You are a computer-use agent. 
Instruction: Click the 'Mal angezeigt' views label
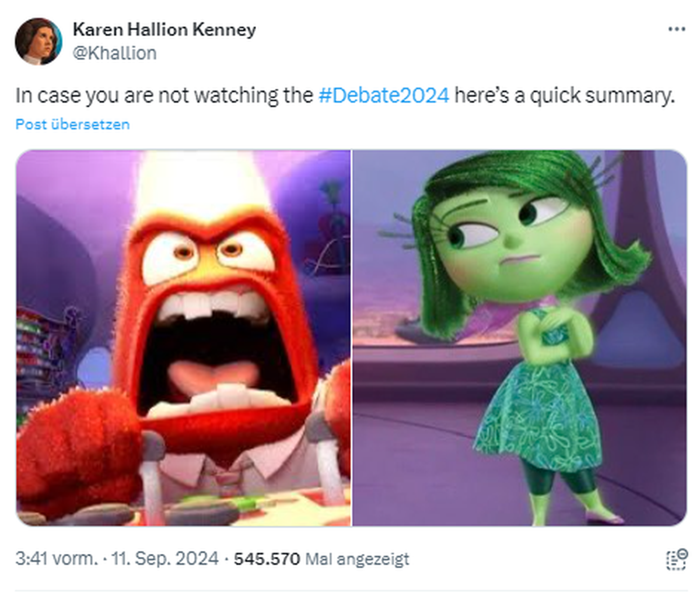pos(357,559)
